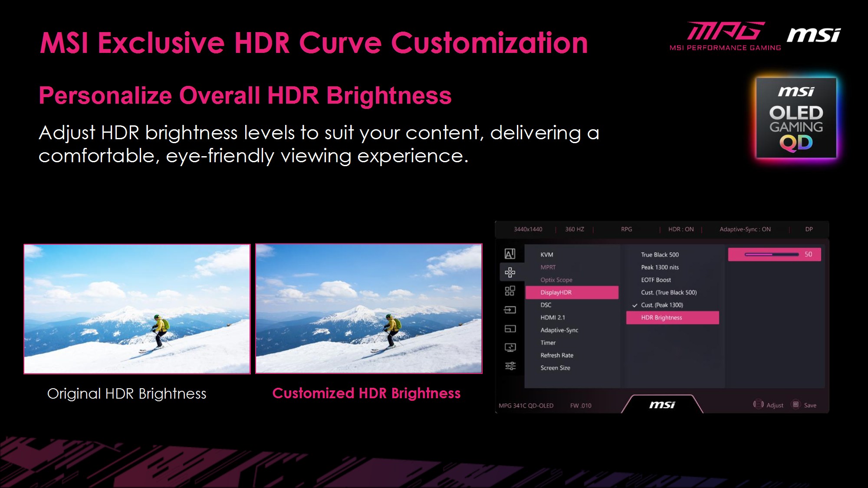Select the Gaming gamepad icon

coord(510,272)
